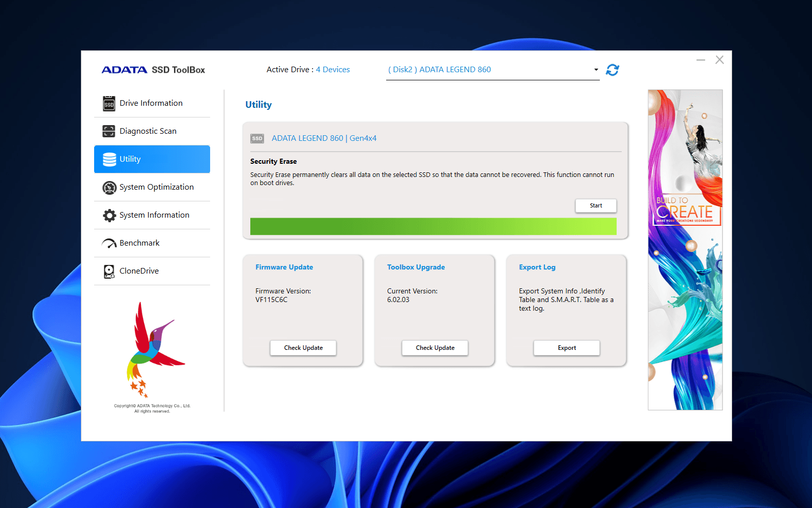This screenshot has height=508, width=812.
Task: Minimize the SSD ToolBox window
Action: pyautogui.click(x=701, y=60)
